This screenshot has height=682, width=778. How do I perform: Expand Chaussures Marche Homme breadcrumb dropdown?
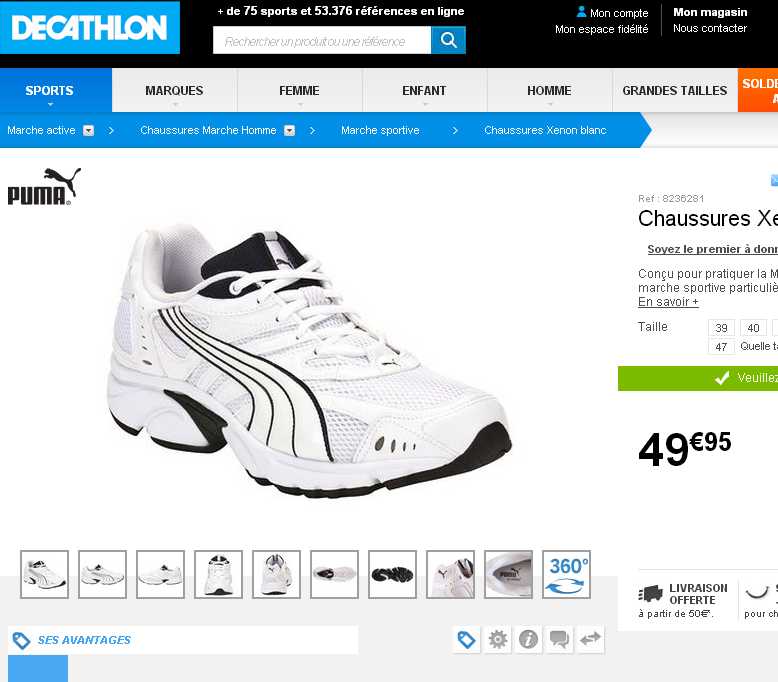(289, 130)
